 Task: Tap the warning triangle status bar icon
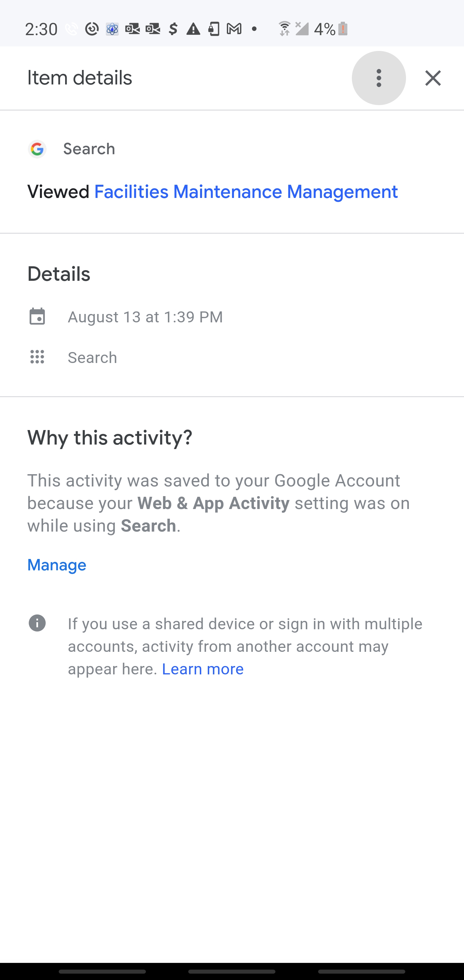pyautogui.click(x=193, y=29)
